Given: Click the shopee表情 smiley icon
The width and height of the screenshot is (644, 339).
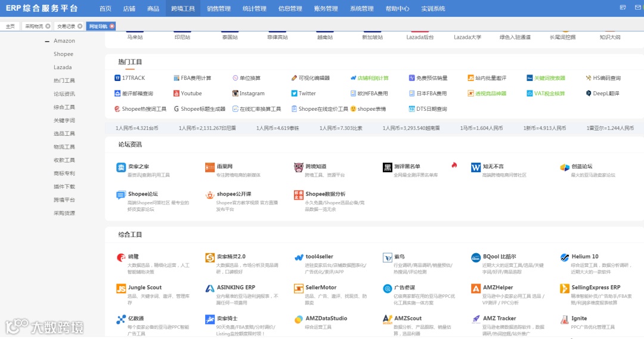Looking at the screenshot, I should click(353, 109).
